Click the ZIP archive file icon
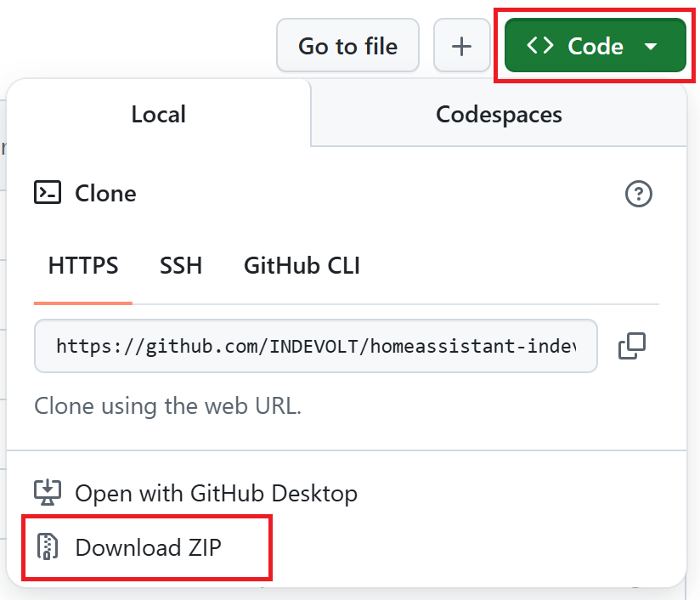 click(48, 547)
